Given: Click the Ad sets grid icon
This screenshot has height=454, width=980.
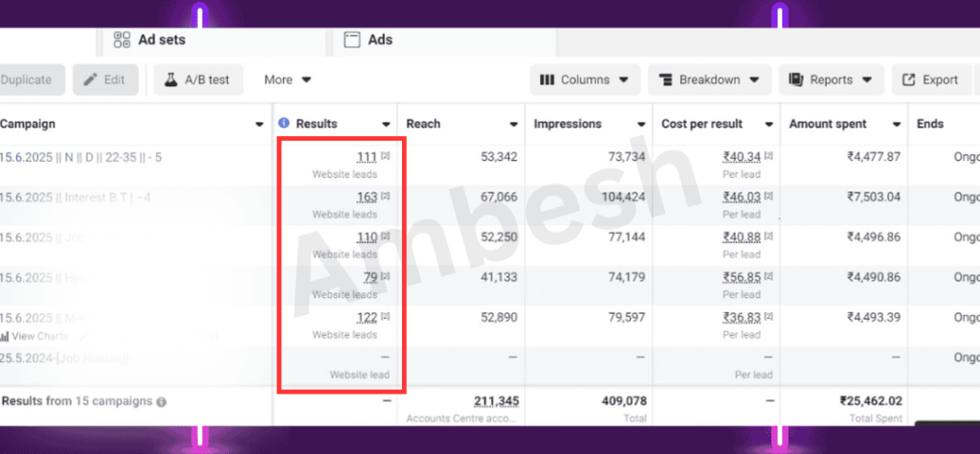Looking at the screenshot, I should [122, 40].
